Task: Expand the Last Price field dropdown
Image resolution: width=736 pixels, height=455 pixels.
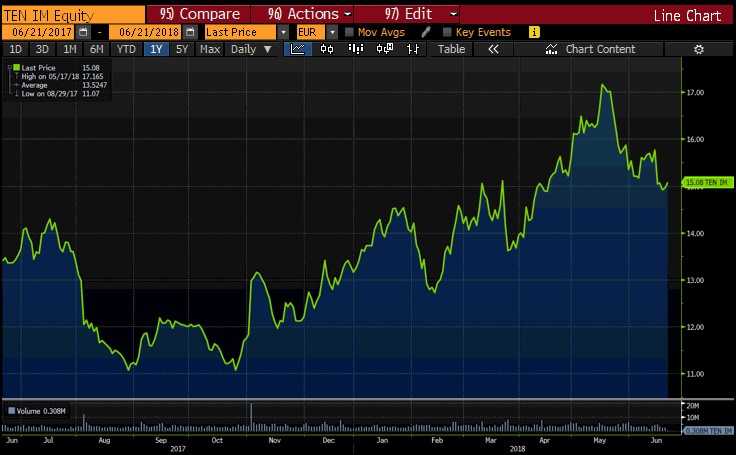Action: 283,32
